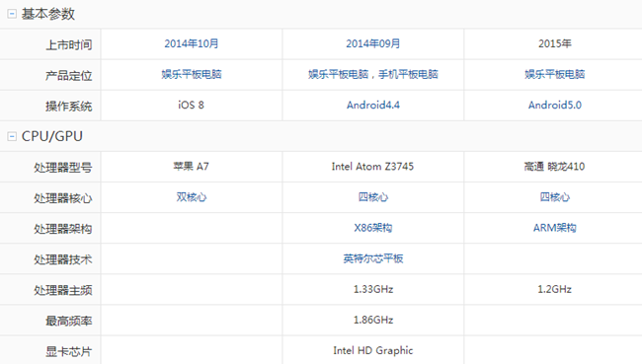
Task: Click 四核心 link in the middle column
Action: 373,197
